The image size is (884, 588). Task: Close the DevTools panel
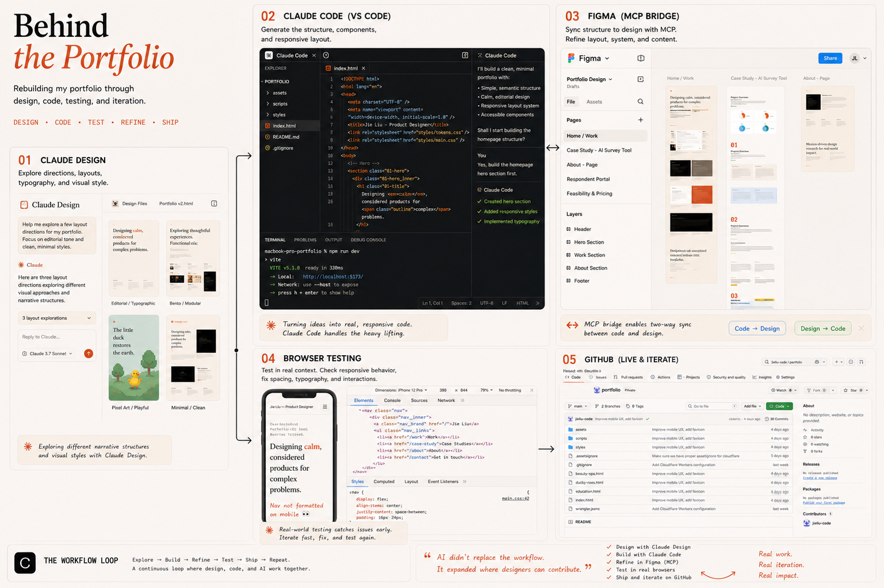(x=532, y=390)
